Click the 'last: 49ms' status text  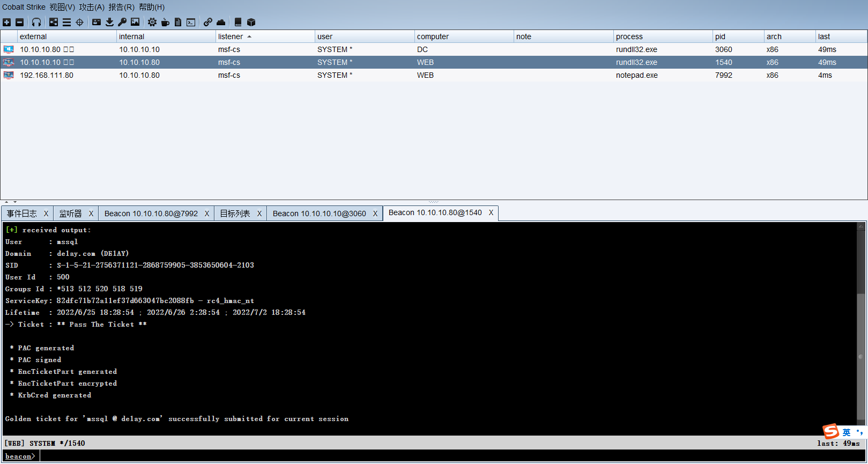tap(839, 443)
